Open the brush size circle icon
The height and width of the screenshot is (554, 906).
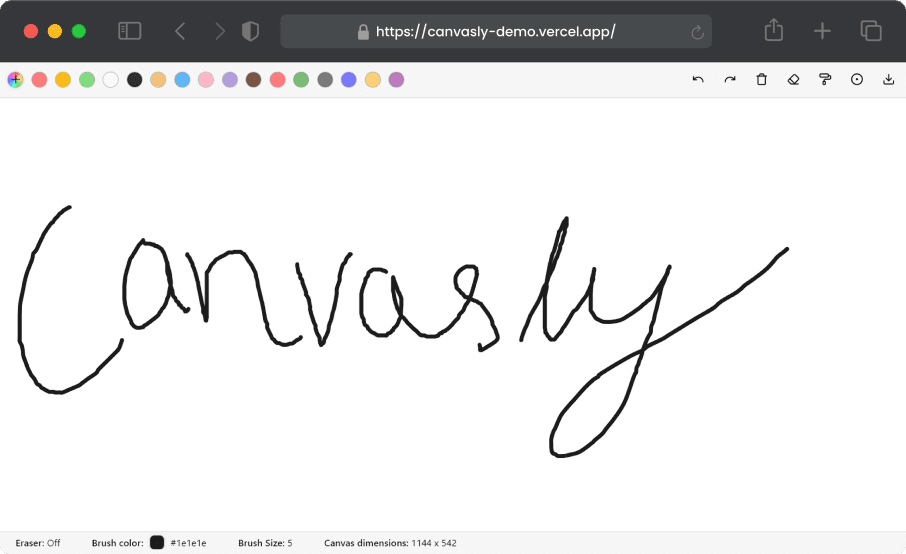(x=857, y=79)
